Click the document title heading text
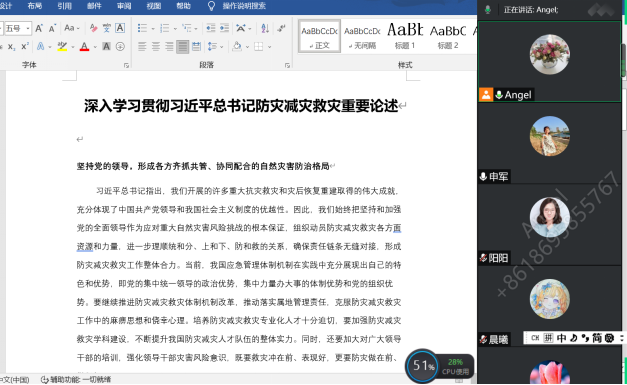627x385 pixels. (241, 106)
